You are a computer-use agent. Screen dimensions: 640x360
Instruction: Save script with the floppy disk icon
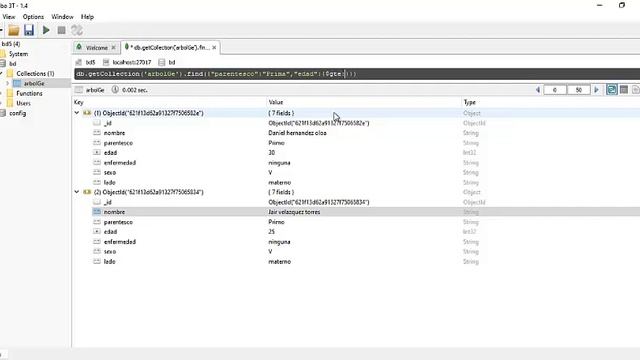pyautogui.click(x=29, y=30)
